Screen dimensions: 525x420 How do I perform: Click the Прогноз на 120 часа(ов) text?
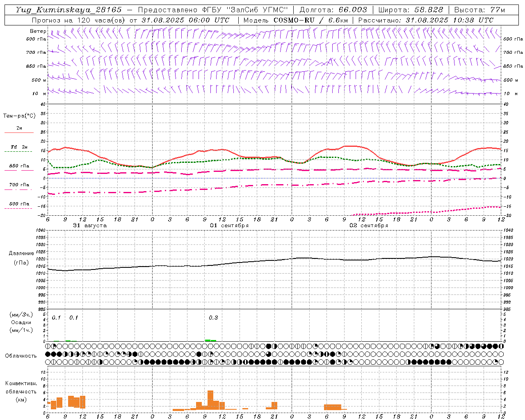[79, 20]
